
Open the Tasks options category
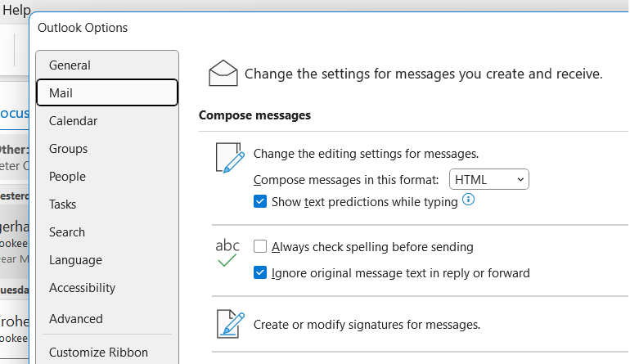pyautogui.click(x=62, y=204)
